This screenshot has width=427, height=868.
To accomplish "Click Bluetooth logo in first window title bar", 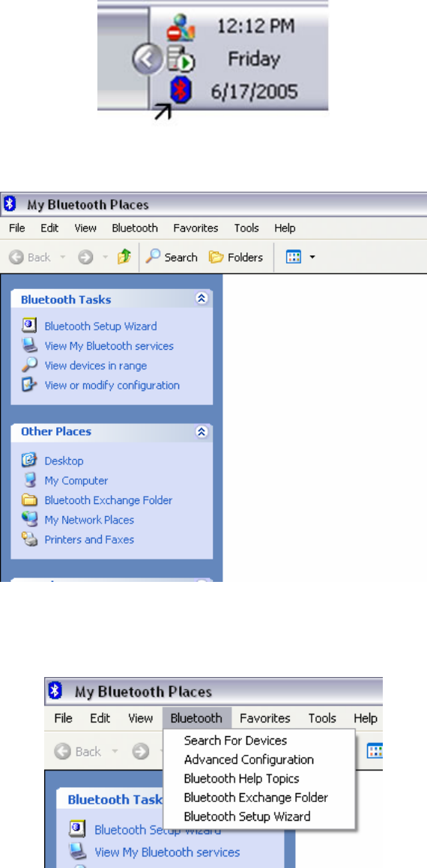I will point(10,204).
